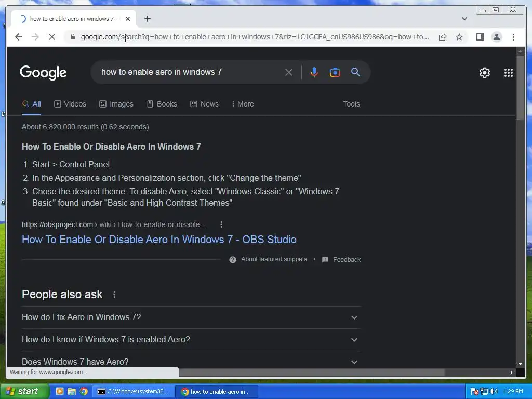Close the 'how to enable aero' tab
This screenshot has height=399, width=532.
click(x=128, y=19)
